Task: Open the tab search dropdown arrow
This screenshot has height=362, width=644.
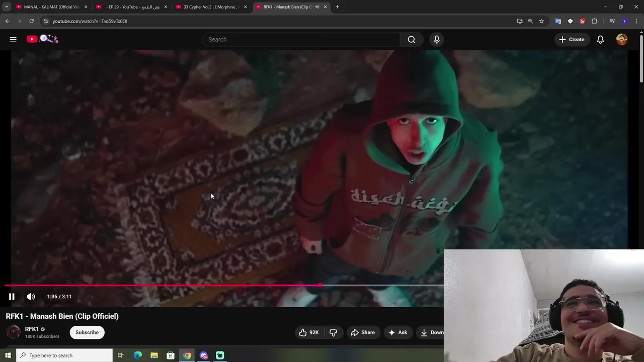Action: click(x=7, y=7)
